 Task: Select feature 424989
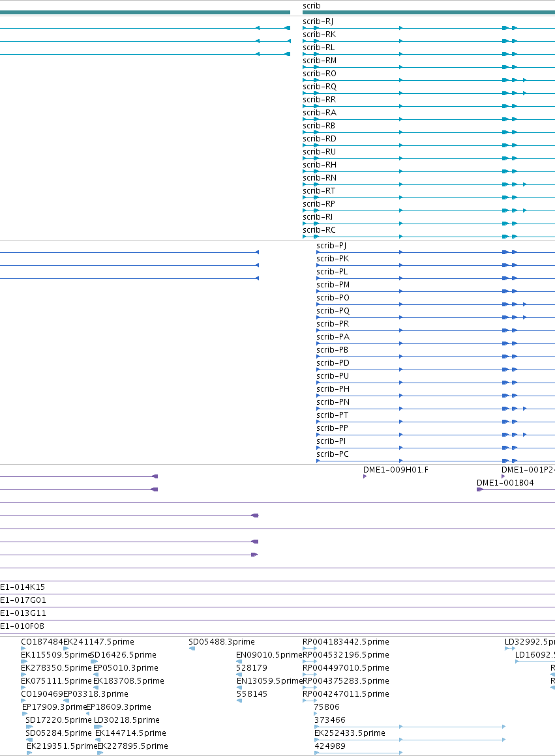(329, 746)
